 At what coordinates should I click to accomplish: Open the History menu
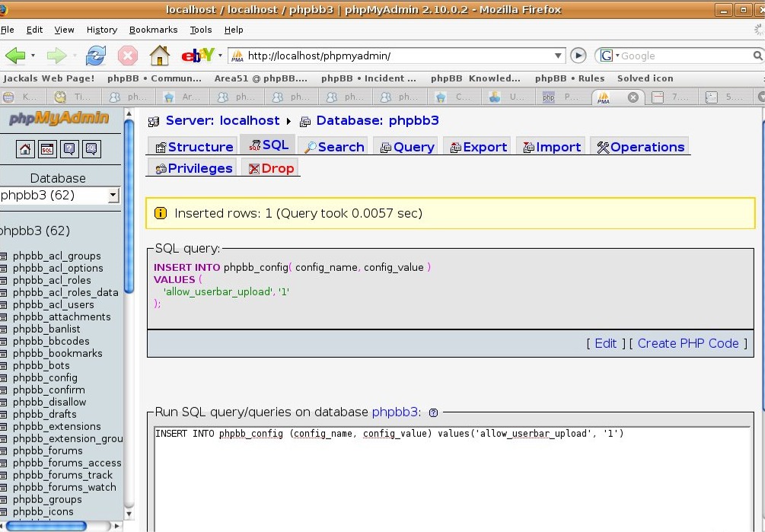click(102, 30)
